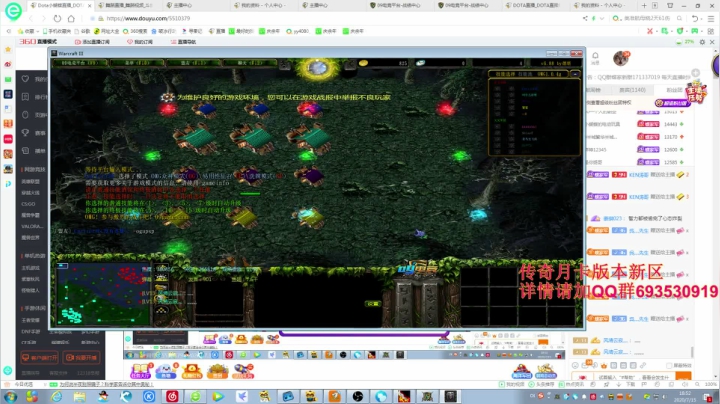Toggle the chat screen-block checkbox
This screenshot has width=720, height=404.
[669, 365]
